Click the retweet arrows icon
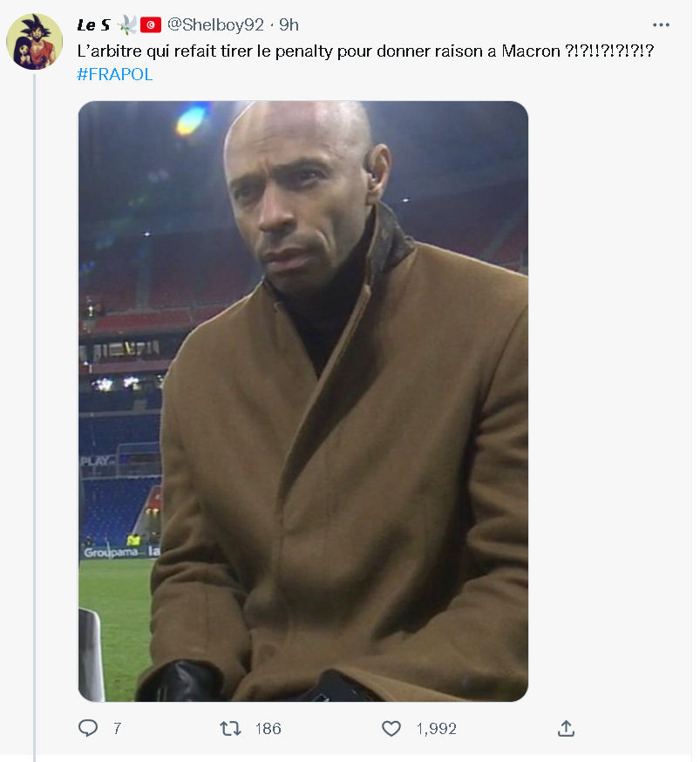 [230, 728]
